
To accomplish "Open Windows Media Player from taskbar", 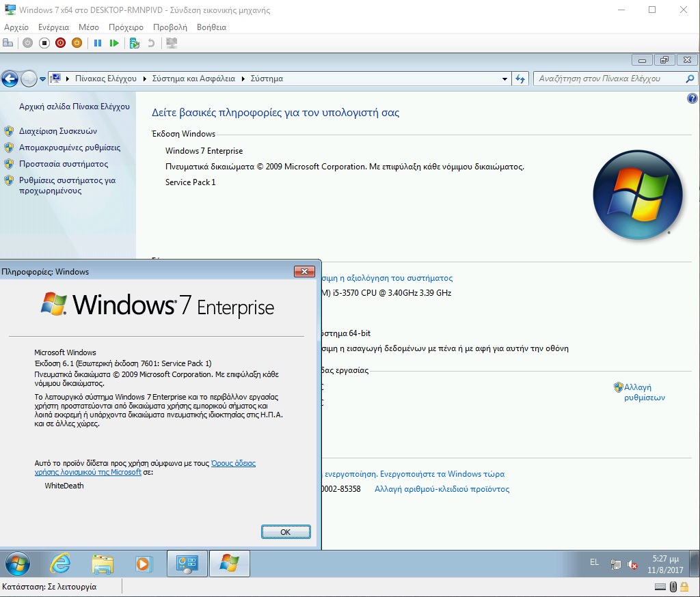I will 144,564.
